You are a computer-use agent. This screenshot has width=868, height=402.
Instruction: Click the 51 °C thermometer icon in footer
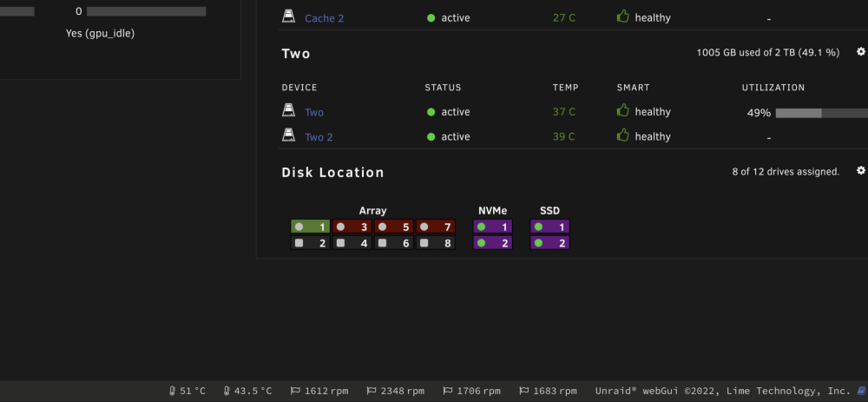(x=172, y=391)
